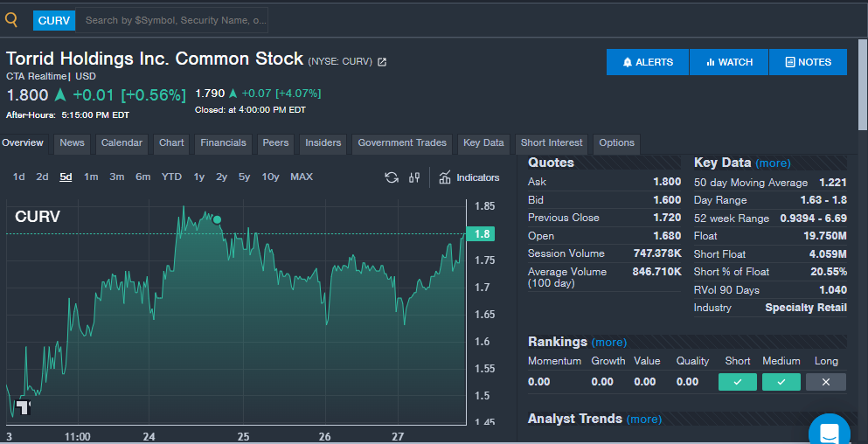Click the page vertical scrollbar thumb

863,85
